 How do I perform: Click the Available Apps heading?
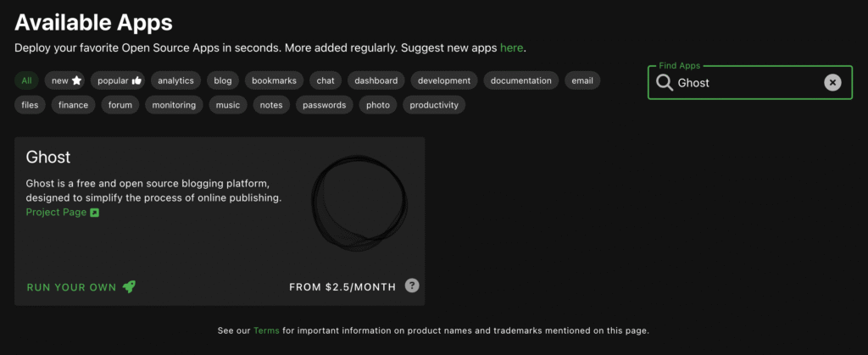93,23
